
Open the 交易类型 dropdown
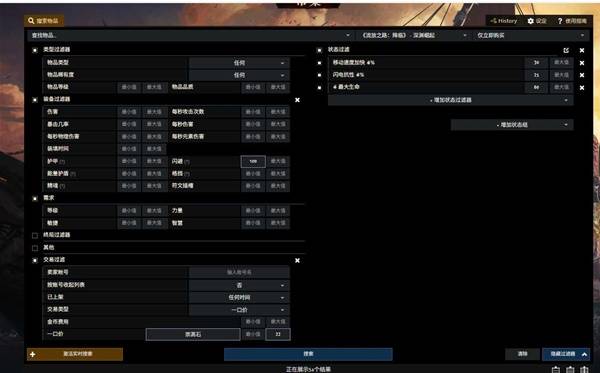click(239, 310)
